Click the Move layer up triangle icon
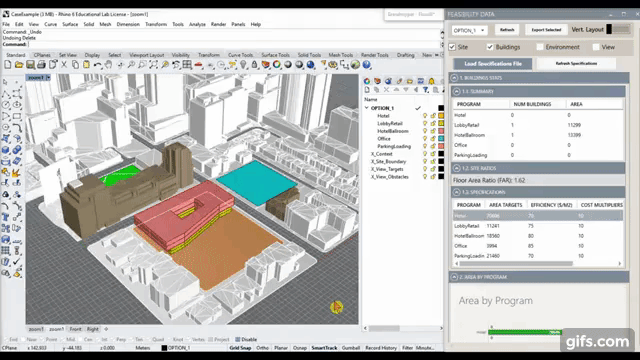Viewport: 640px width, 360px height. tap(396, 90)
